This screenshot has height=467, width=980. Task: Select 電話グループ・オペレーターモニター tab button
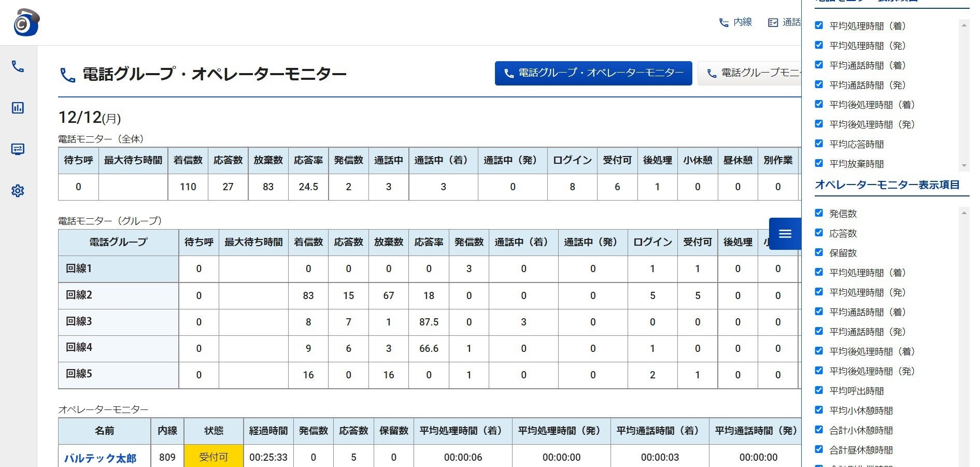click(593, 73)
